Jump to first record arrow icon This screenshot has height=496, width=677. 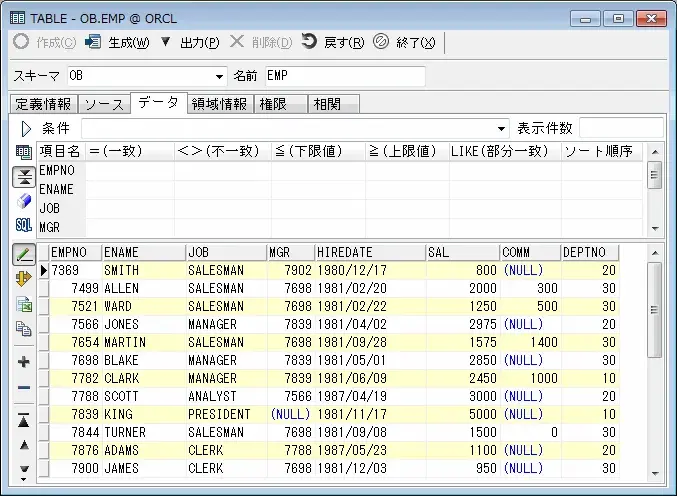pyautogui.click(x=24, y=420)
